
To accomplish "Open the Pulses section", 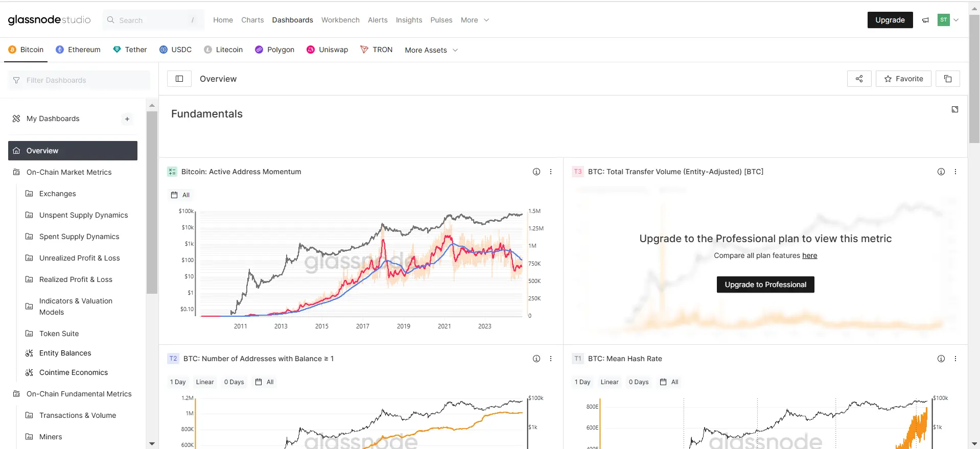I will (x=441, y=20).
